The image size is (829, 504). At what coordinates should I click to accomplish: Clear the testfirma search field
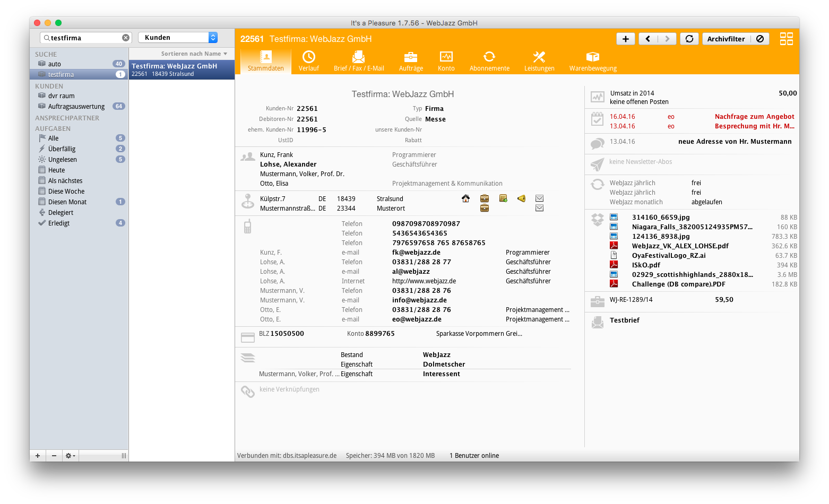[126, 38]
